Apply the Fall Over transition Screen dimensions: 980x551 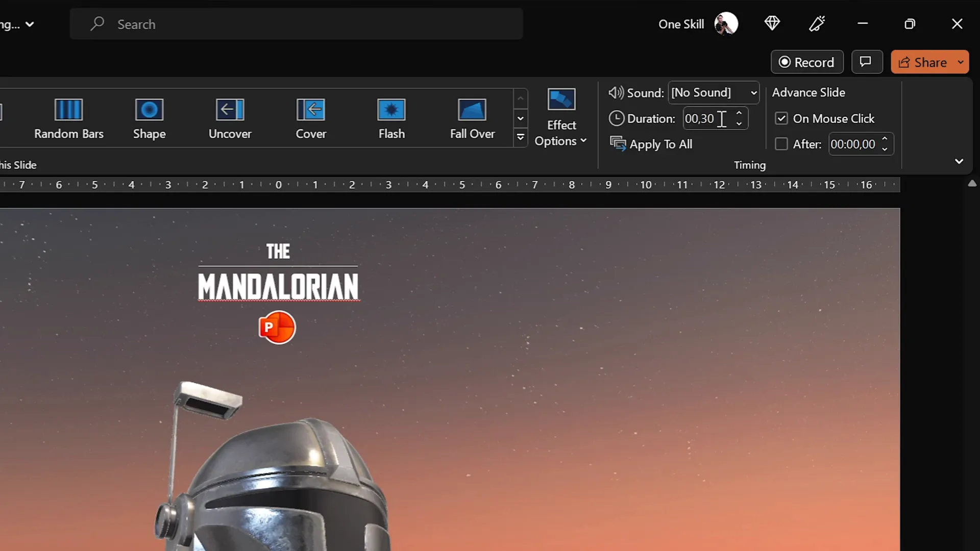pos(472,119)
